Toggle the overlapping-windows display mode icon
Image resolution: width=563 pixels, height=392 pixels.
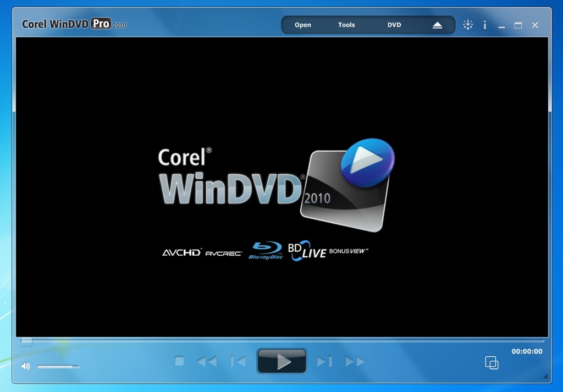click(x=492, y=362)
